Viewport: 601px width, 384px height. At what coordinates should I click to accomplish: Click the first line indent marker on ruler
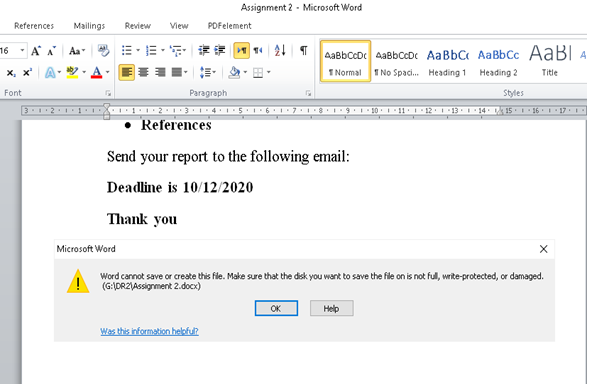coord(107,106)
